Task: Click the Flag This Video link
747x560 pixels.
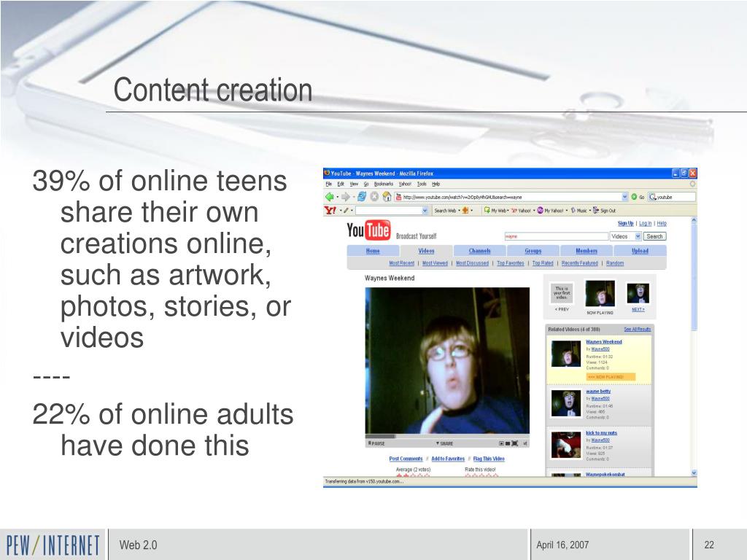Action: pyautogui.click(x=489, y=459)
